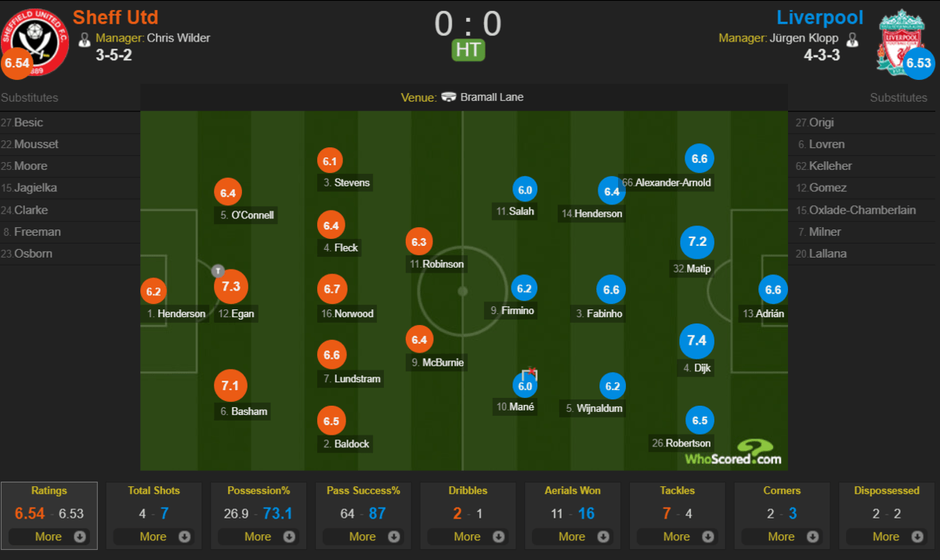Click the WhoScored.com logo
The height and width of the screenshot is (560, 940).
(732, 453)
